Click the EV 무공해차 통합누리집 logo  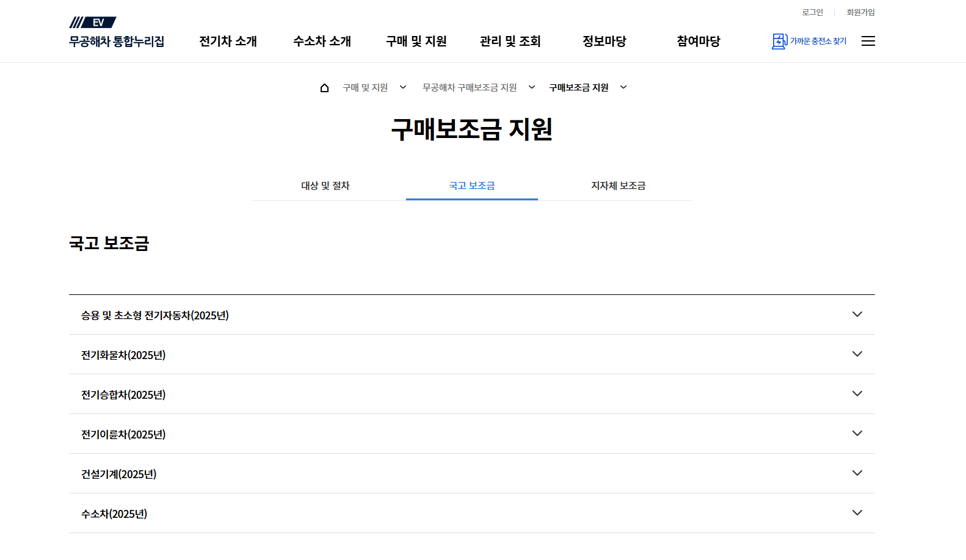(x=117, y=32)
